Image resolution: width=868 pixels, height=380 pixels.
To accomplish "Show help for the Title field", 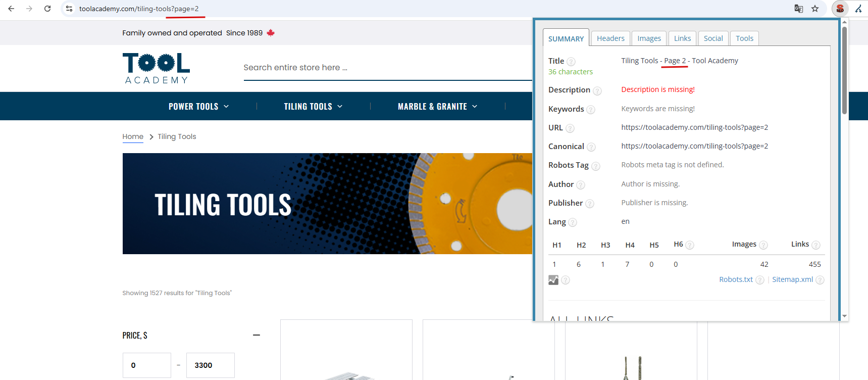I will pos(571,62).
